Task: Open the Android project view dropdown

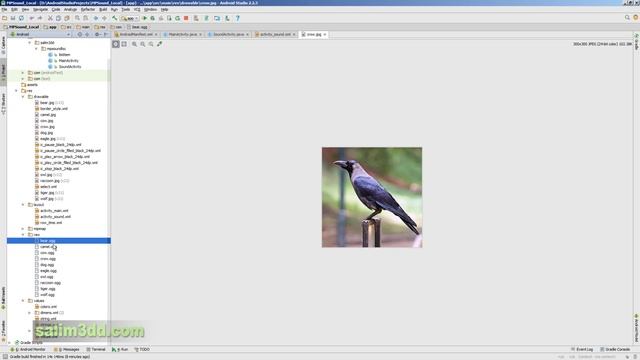Action: (x=40, y=35)
